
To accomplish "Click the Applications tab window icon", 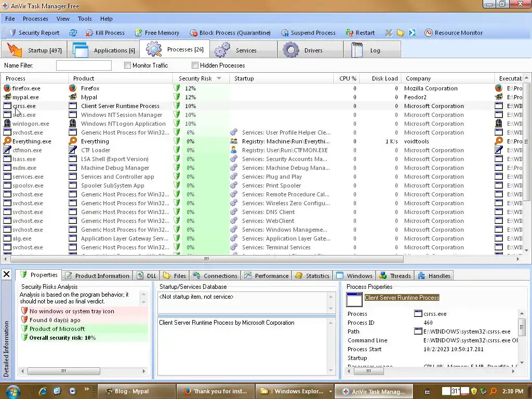I will [81, 50].
